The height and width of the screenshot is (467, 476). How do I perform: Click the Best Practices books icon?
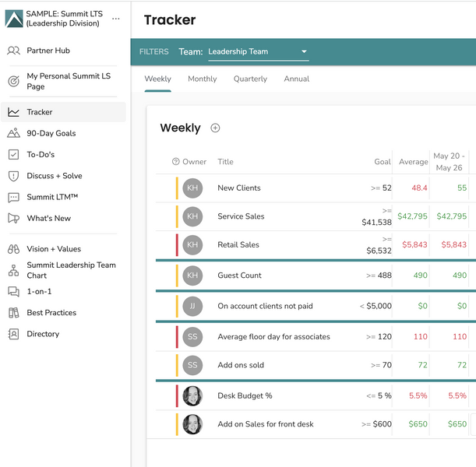[x=14, y=313]
